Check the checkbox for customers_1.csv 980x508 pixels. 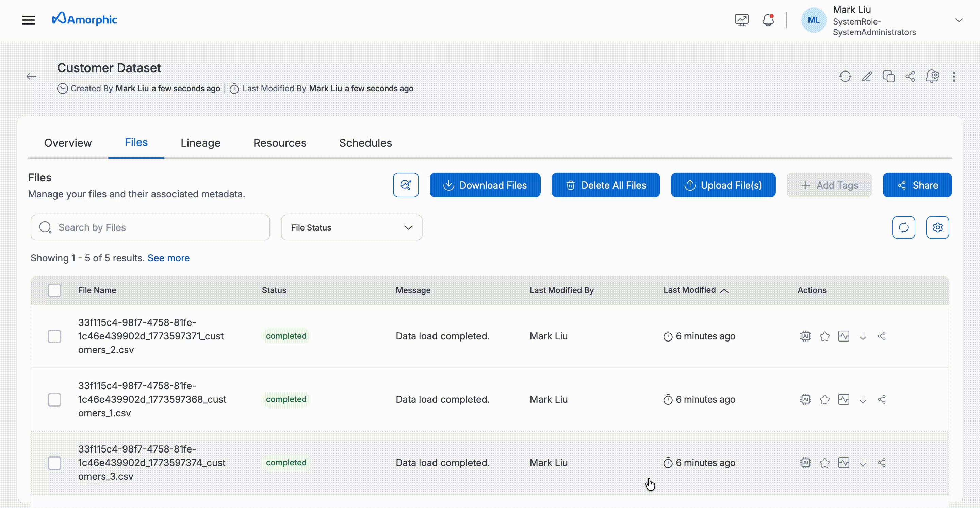coord(54,399)
